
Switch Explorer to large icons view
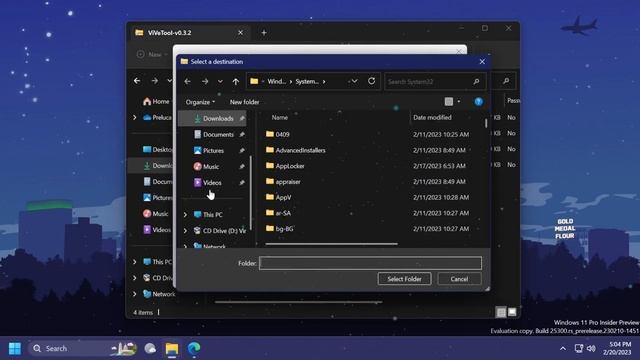point(512,312)
